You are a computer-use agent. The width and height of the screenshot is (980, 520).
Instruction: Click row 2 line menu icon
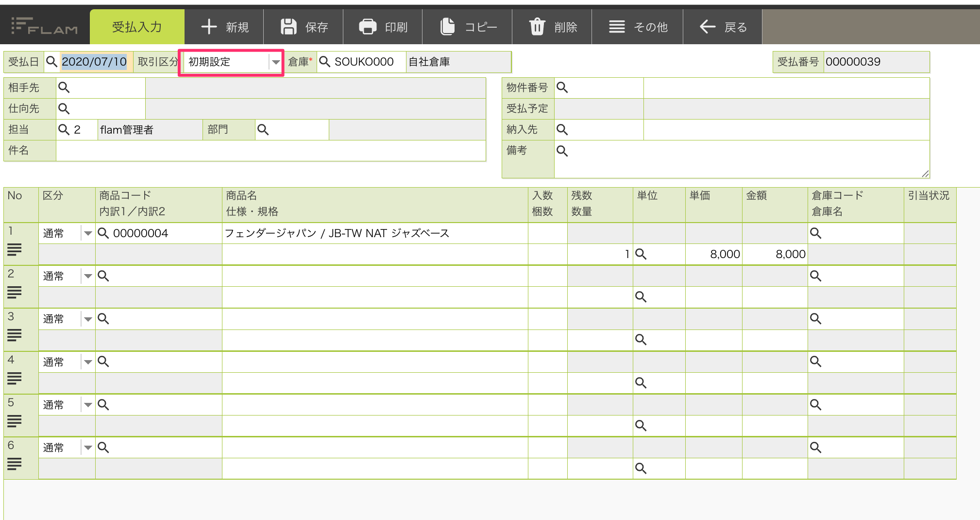[15, 293]
